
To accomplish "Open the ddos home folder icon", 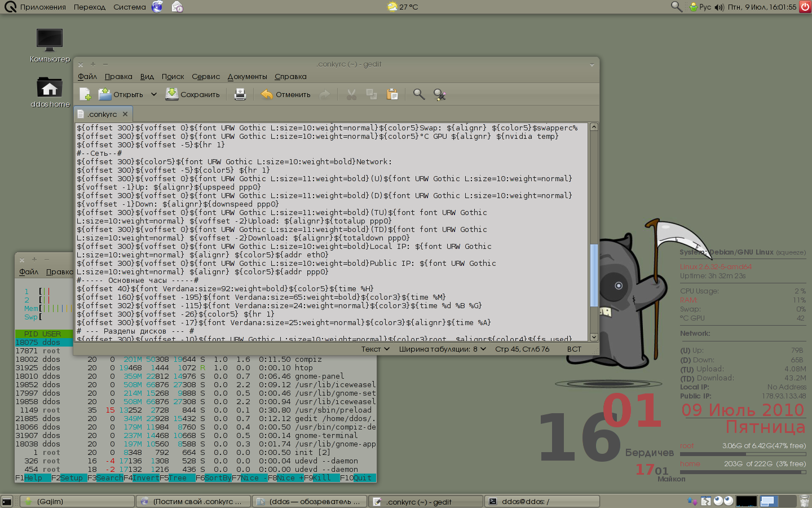I will click(x=50, y=92).
